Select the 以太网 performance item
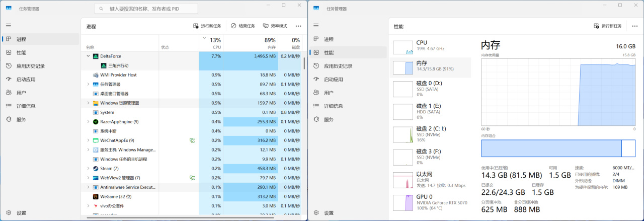 431,180
